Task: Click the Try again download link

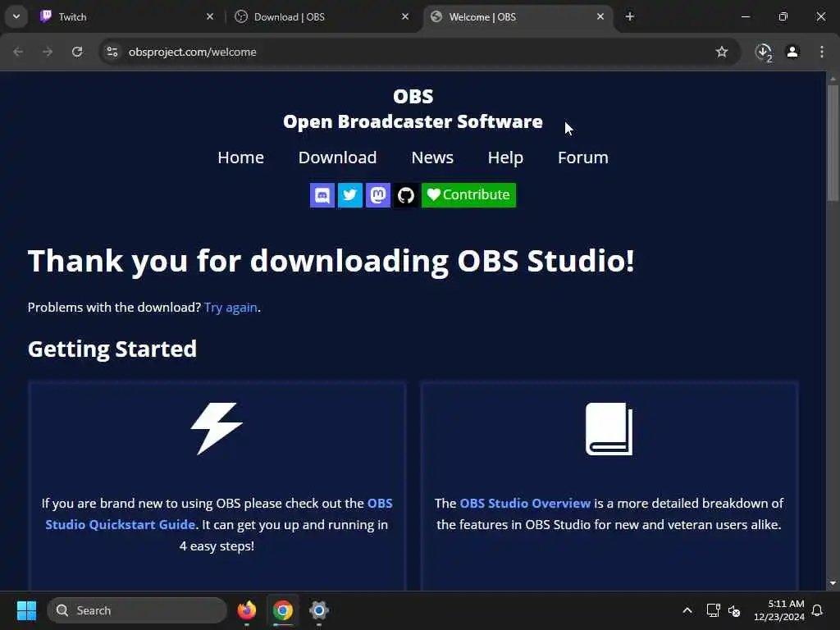Action: pos(231,308)
